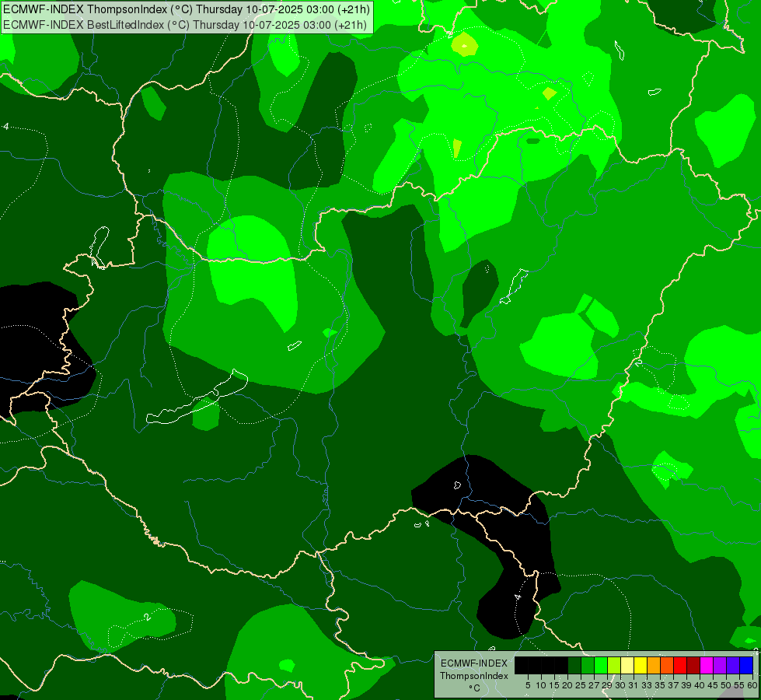Viewport: 761px width, 700px height.
Task: Click the ECMWF-INDEX ThompsonIndex title line
Action: [187, 9]
